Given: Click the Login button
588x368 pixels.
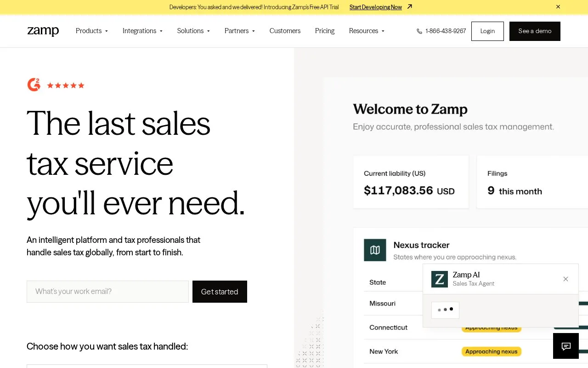Looking at the screenshot, I should point(487,31).
